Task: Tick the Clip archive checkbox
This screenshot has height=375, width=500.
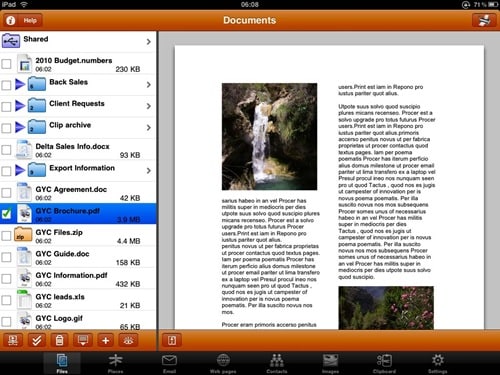Action: coord(6,128)
